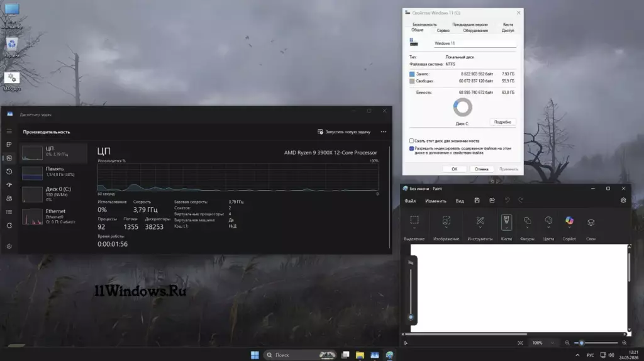Click OK in disk properties dialog
The width and height of the screenshot is (644, 361).
point(454,169)
